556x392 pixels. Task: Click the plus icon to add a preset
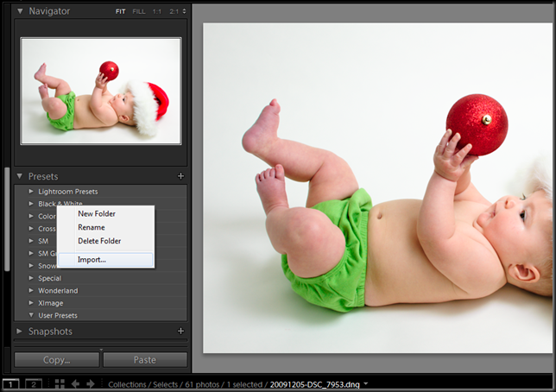180,176
